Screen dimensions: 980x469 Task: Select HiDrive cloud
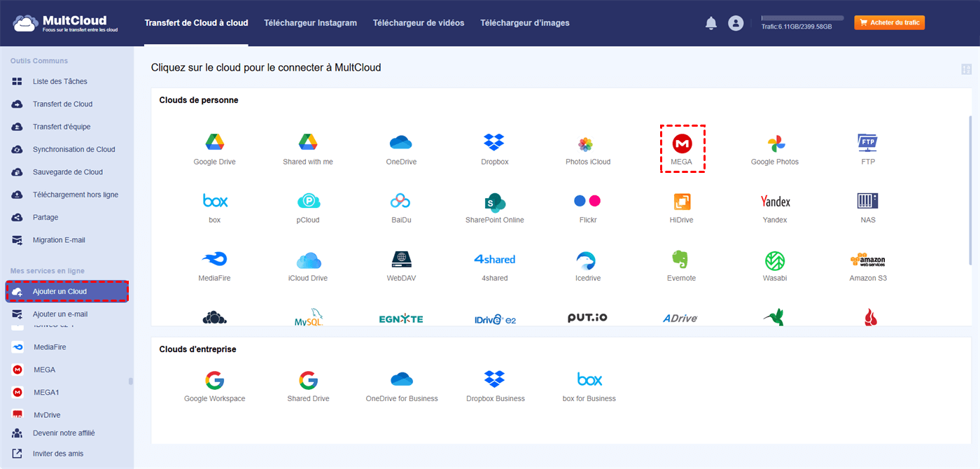pos(682,208)
